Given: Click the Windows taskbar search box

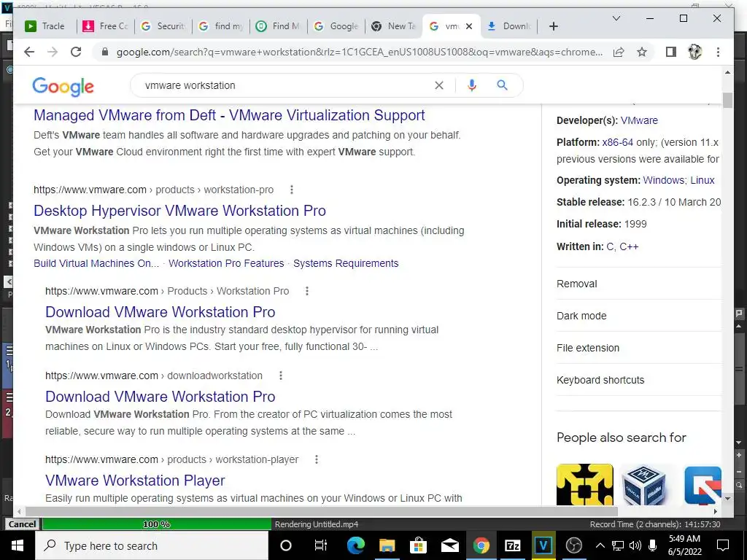Looking at the screenshot, I should point(152,545).
